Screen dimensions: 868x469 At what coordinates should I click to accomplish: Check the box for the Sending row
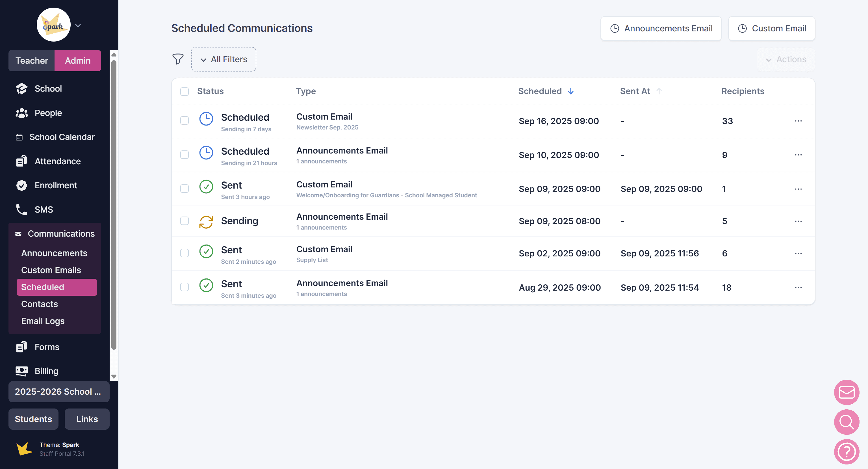[184, 221]
